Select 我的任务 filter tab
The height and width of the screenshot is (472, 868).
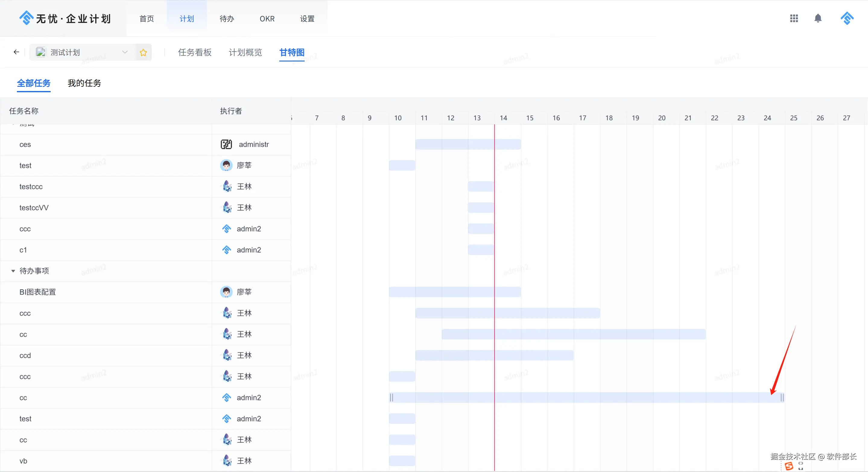point(84,83)
